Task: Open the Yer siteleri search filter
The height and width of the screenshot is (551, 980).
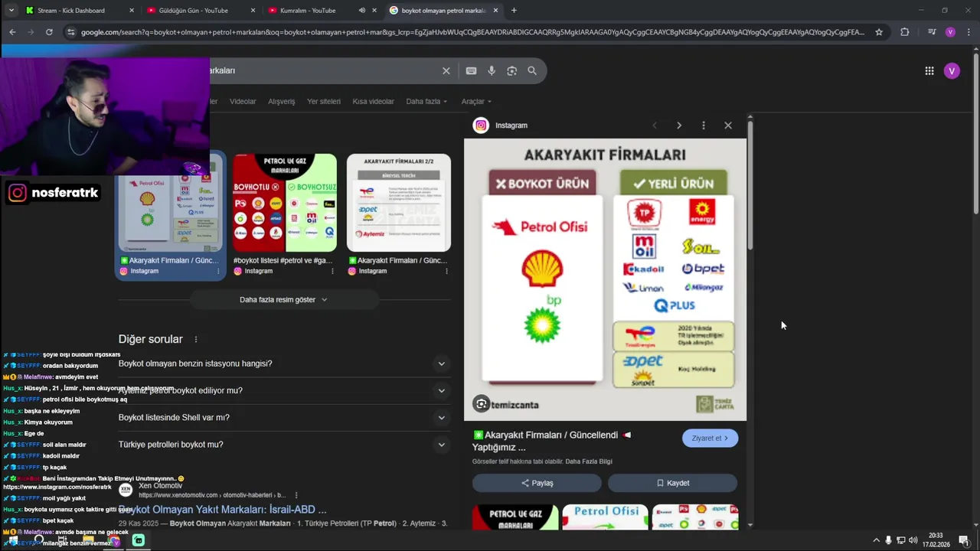Action: (x=324, y=101)
